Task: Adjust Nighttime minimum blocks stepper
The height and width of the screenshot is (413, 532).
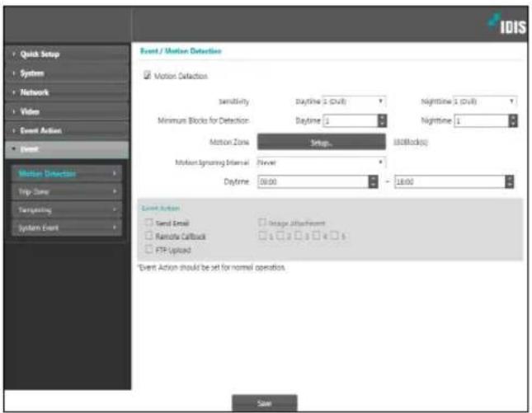Action: click(513, 120)
